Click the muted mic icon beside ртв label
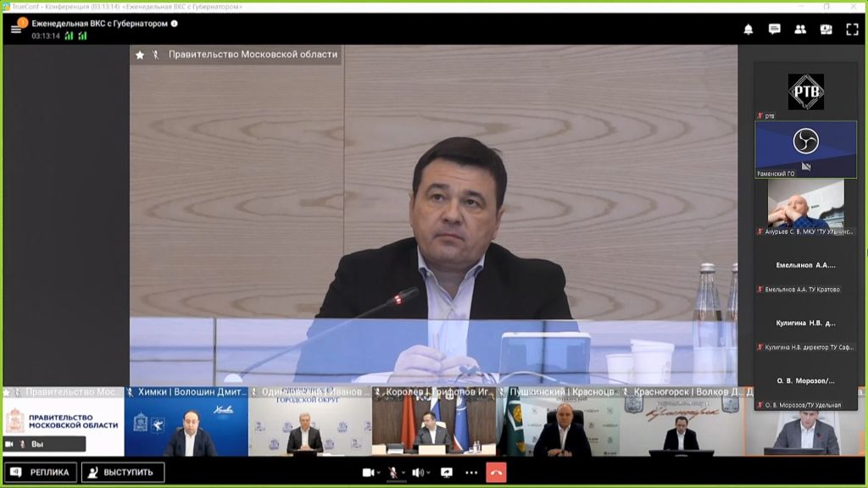The height and width of the screenshot is (488, 868). pyautogui.click(x=760, y=115)
